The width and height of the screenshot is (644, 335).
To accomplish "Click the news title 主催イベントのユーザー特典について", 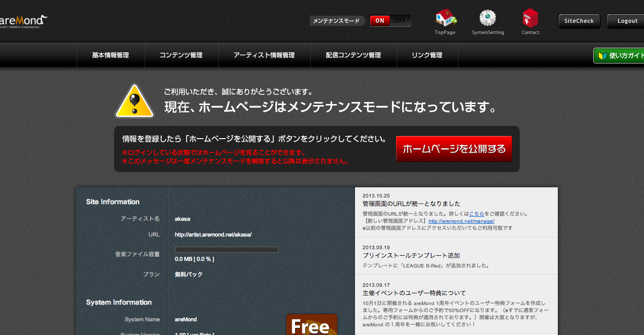I will point(414,293).
